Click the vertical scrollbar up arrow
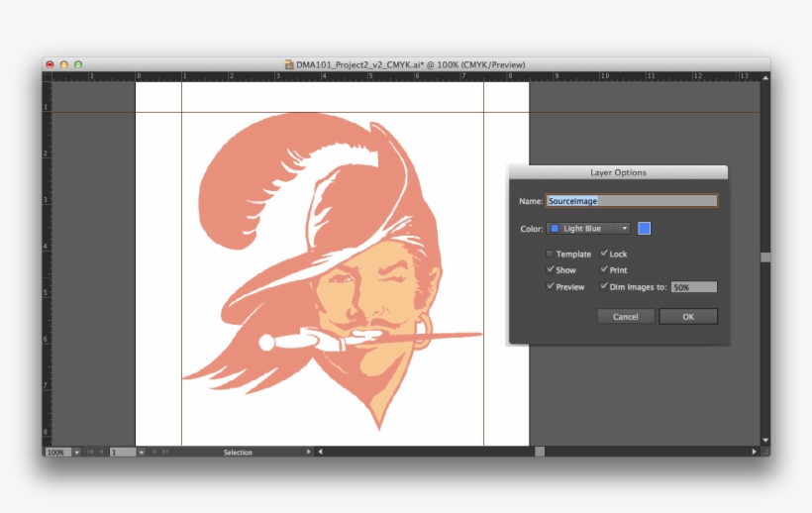 click(x=765, y=77)
